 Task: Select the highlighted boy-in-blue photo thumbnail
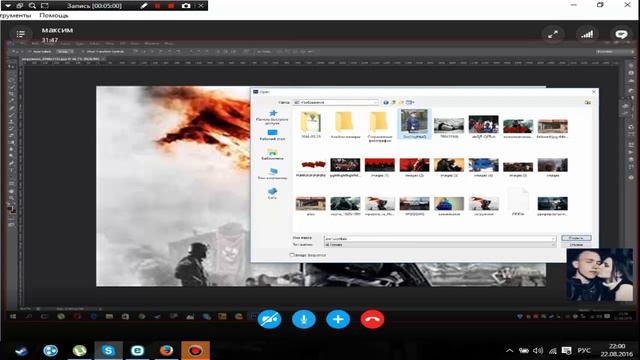[414, 124]
